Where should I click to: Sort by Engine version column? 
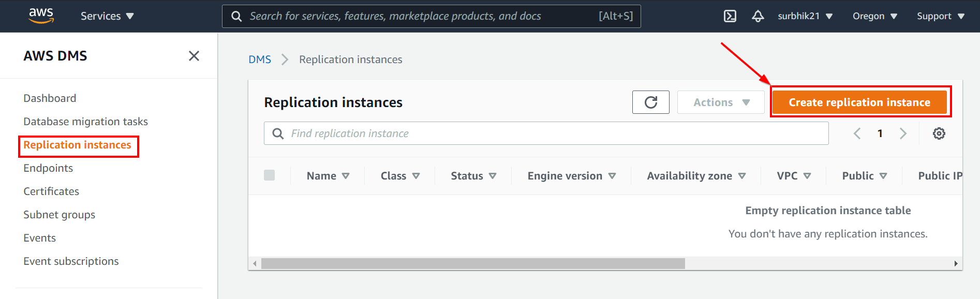pos(572,176)
